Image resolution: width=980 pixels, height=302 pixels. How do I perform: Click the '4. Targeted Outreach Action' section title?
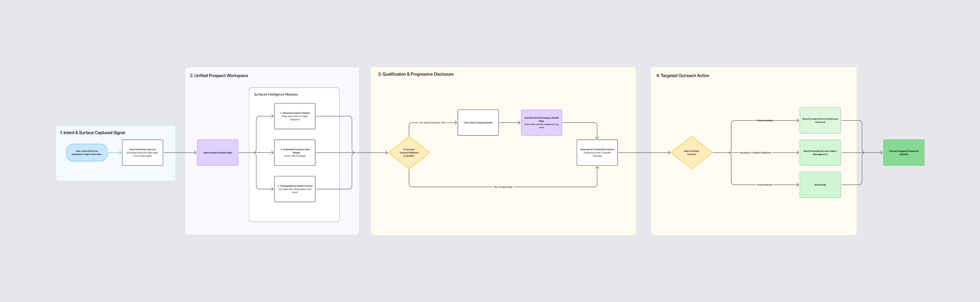683,76
